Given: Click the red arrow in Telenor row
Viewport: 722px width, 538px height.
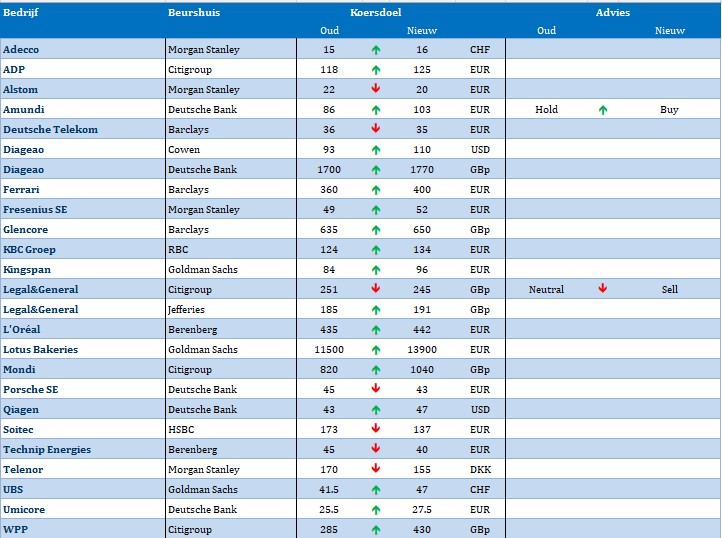Looking at the screenshot, I should pyautogui.click(x=376, y=468).
